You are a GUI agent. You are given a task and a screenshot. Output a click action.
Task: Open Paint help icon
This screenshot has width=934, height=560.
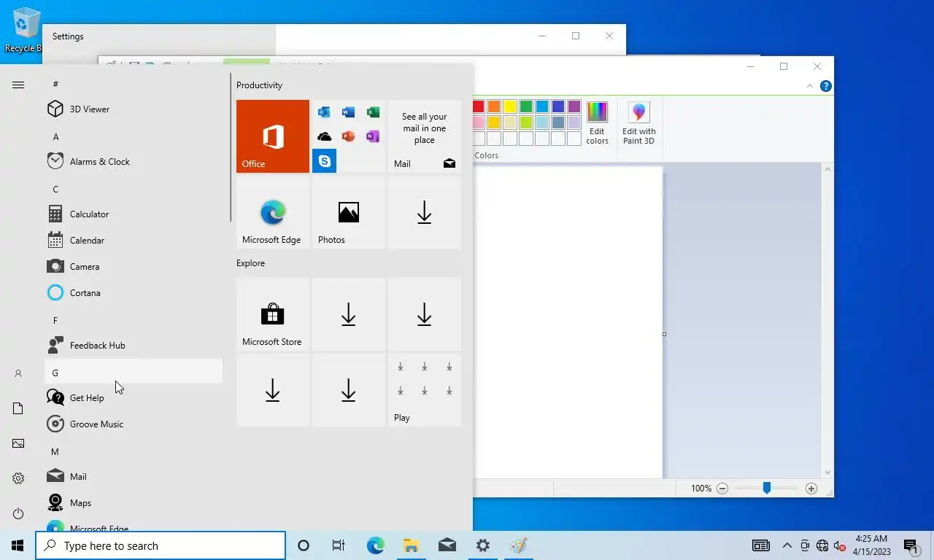tap(826, 86)
